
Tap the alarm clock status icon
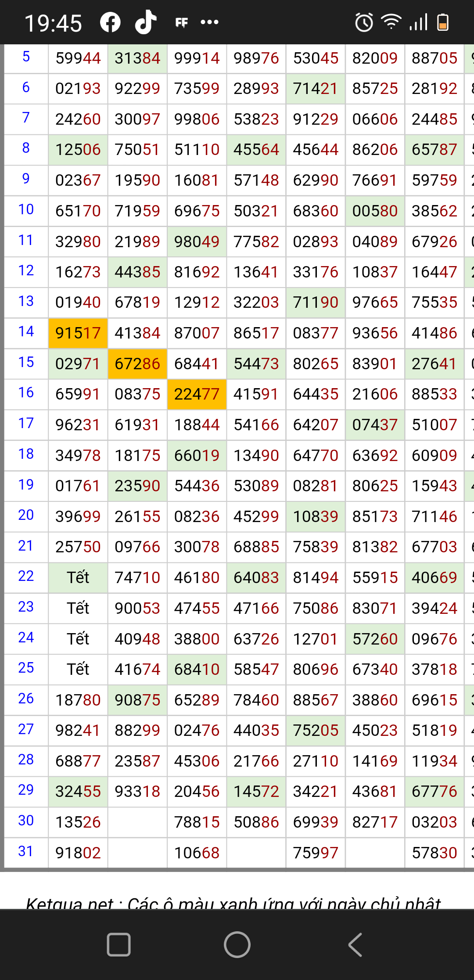[364, 22]
